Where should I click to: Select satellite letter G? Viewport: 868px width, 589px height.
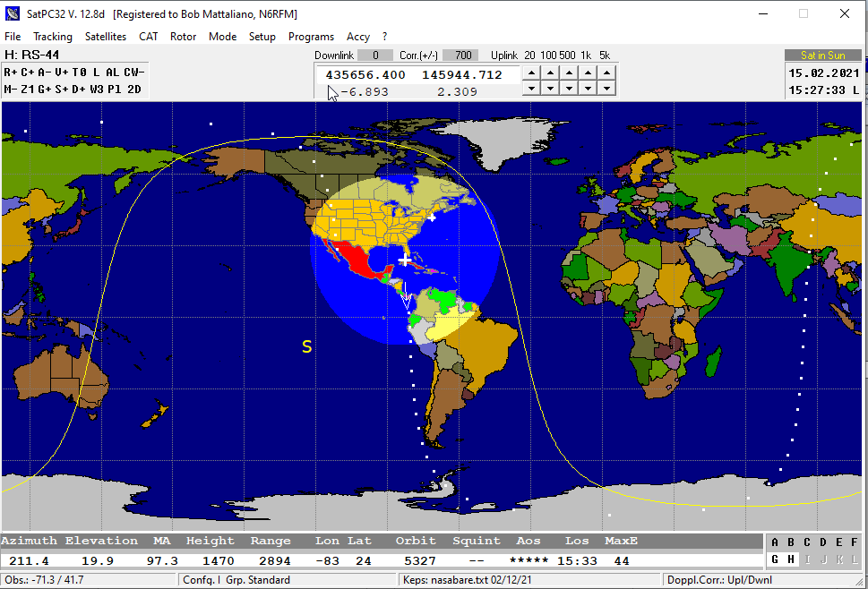point(775,559)
